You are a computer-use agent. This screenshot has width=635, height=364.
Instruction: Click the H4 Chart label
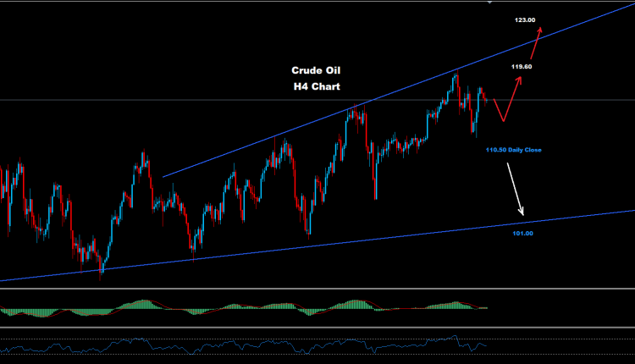coord(317,86)
